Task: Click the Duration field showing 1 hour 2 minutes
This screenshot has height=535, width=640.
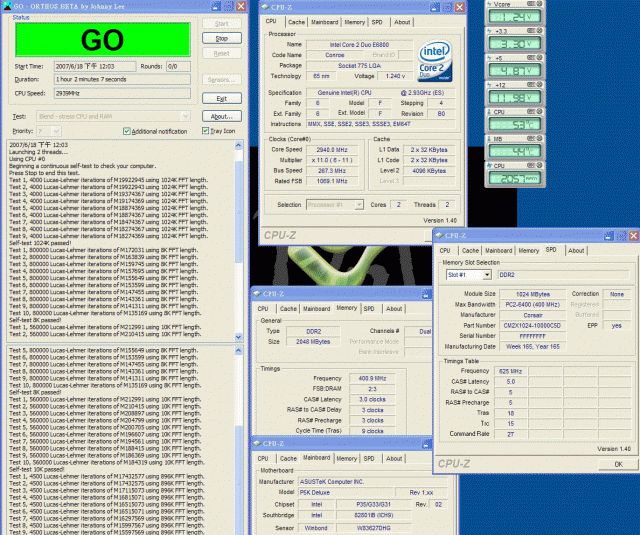Action: pyautogui.click(x=122, y=80)
